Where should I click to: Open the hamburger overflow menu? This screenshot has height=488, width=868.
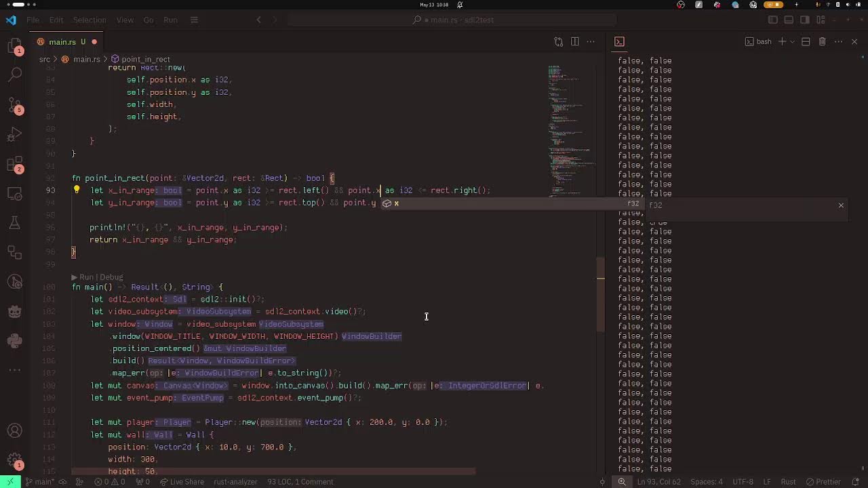194,20
